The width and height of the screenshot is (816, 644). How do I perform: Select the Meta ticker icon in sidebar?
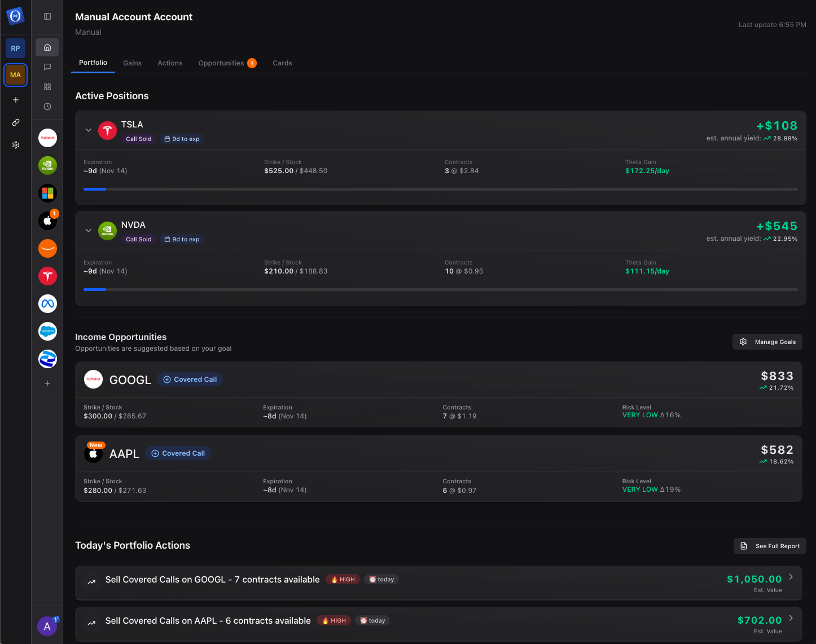coord(47,304)
